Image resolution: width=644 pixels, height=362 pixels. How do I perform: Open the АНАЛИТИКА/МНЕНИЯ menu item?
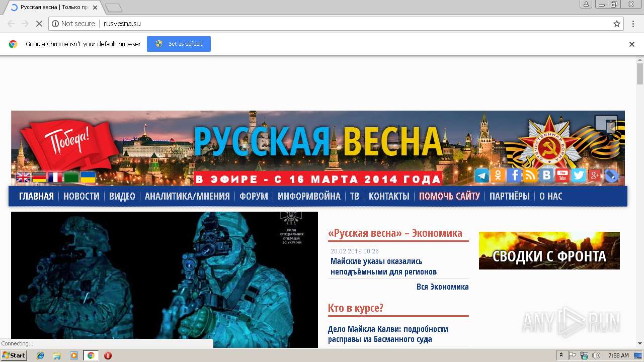(187, 196)
